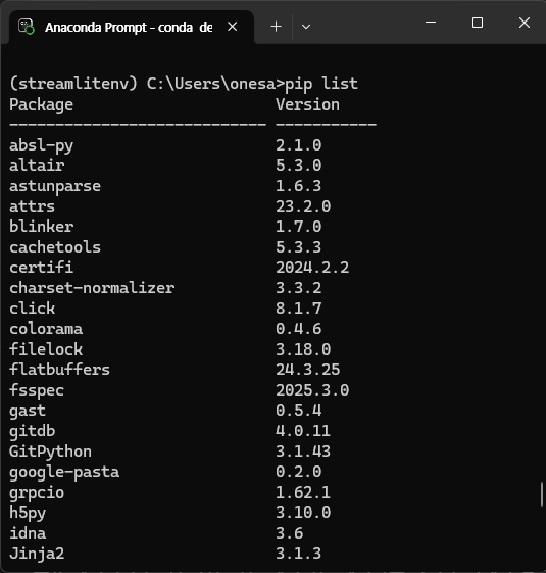Click version '0.5.4' of gast
Viewport: 546px width, 573px height.
pyautogui.click(x=299, y=410)
